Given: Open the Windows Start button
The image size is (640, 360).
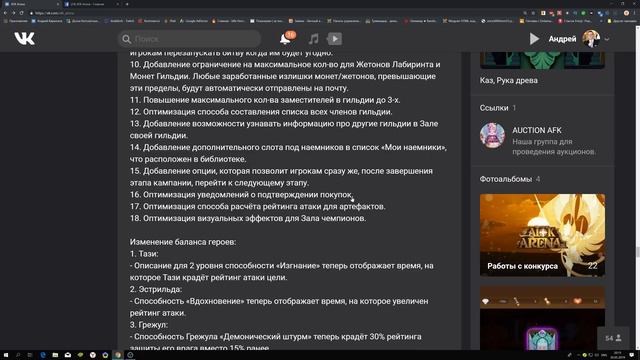Looking at the screenshot, I should click(x=6, y=355).
